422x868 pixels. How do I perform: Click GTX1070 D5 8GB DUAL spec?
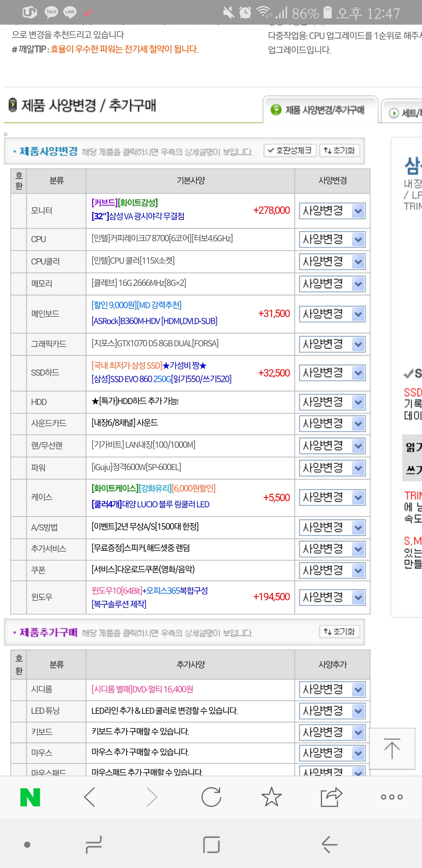155,343
